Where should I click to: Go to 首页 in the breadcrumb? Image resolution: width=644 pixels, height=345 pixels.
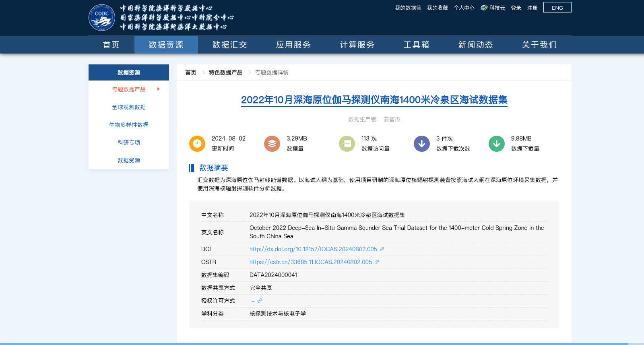(191, 72)
